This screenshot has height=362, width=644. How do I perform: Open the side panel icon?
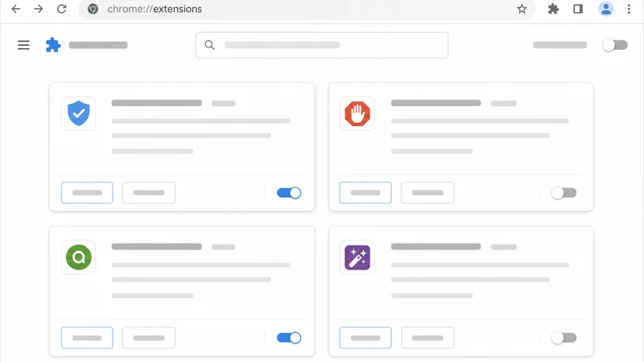coord(578,9)
